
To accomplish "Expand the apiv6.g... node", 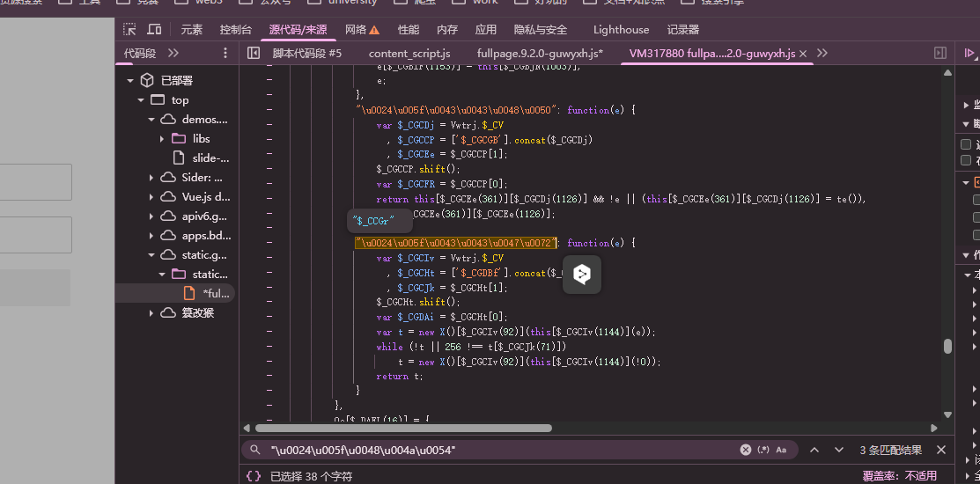I will [151, 216].
